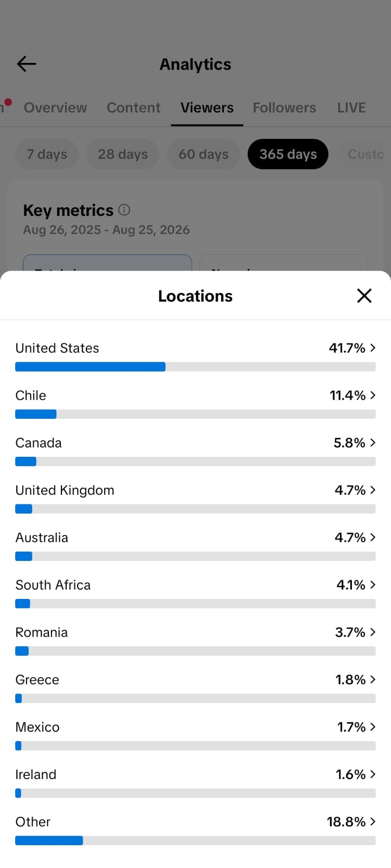Switch to the Overview tab

(55, 107)
